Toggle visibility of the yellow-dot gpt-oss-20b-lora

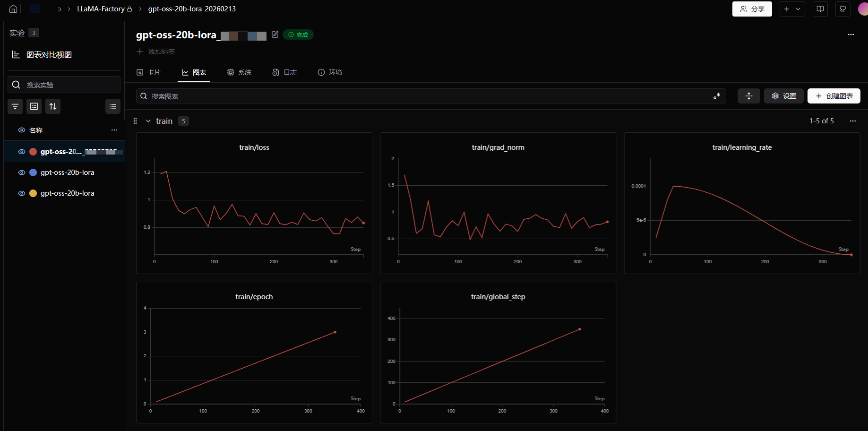pos(21,193)
